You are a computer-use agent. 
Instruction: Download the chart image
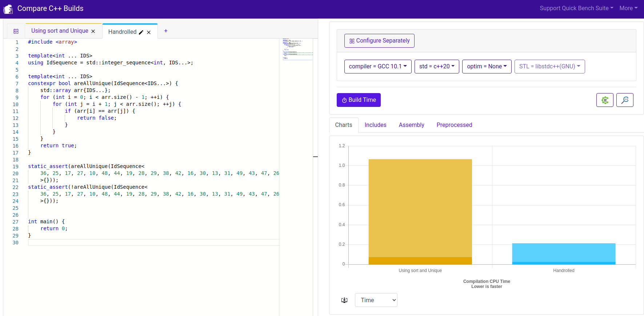(x=344, y=300)
